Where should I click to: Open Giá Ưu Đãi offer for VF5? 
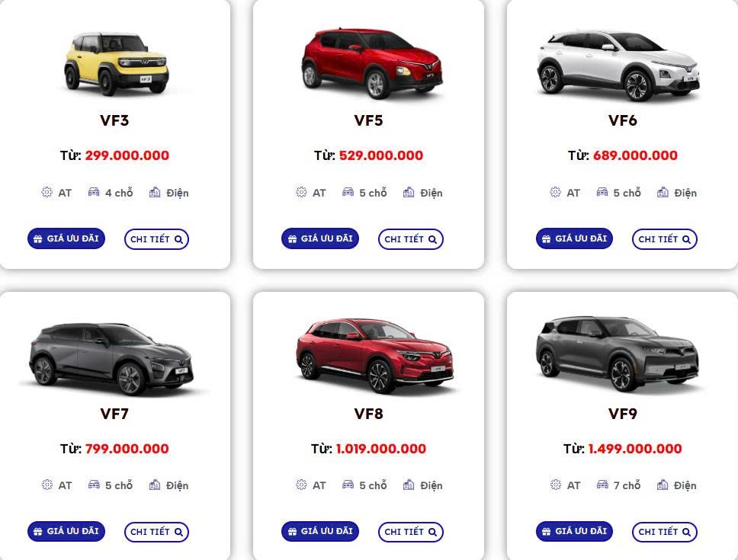[x=320, y=238]
